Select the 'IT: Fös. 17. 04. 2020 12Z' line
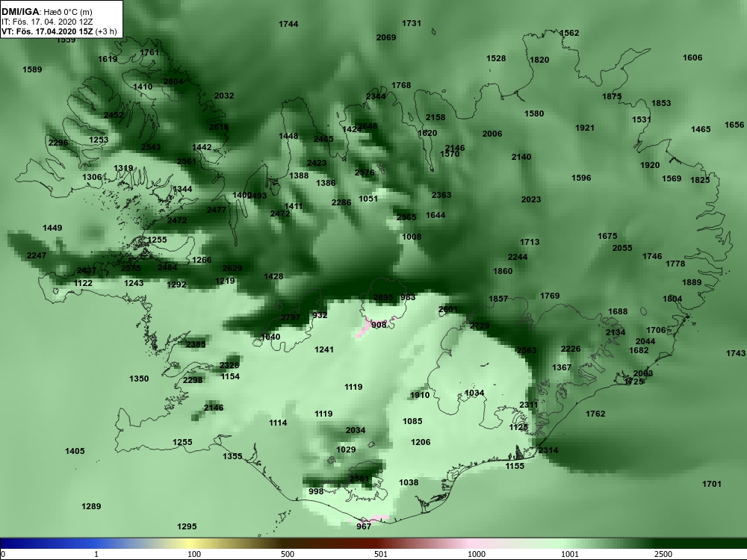The image size is (747, 560). (46, 22)
